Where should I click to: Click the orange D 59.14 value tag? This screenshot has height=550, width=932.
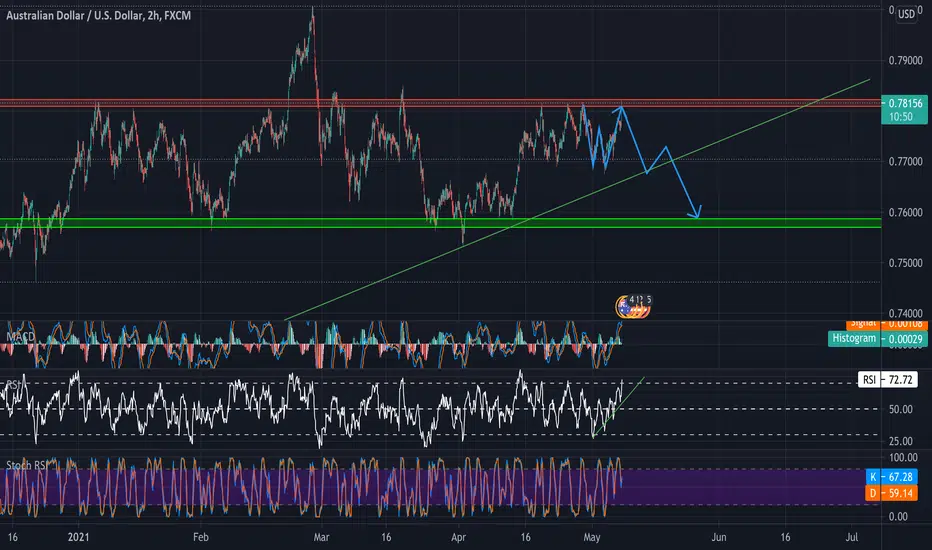pyautogui.click(x=891, y=493)
